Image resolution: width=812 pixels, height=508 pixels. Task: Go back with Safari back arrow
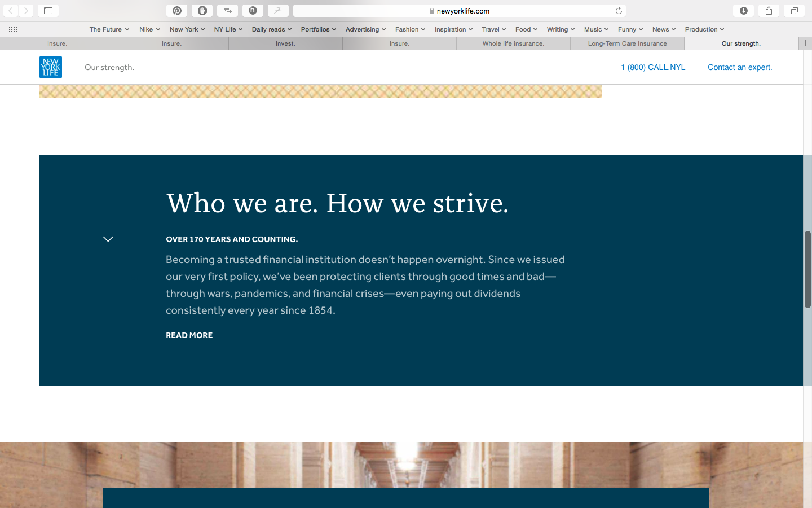click(x=11, y=11)
